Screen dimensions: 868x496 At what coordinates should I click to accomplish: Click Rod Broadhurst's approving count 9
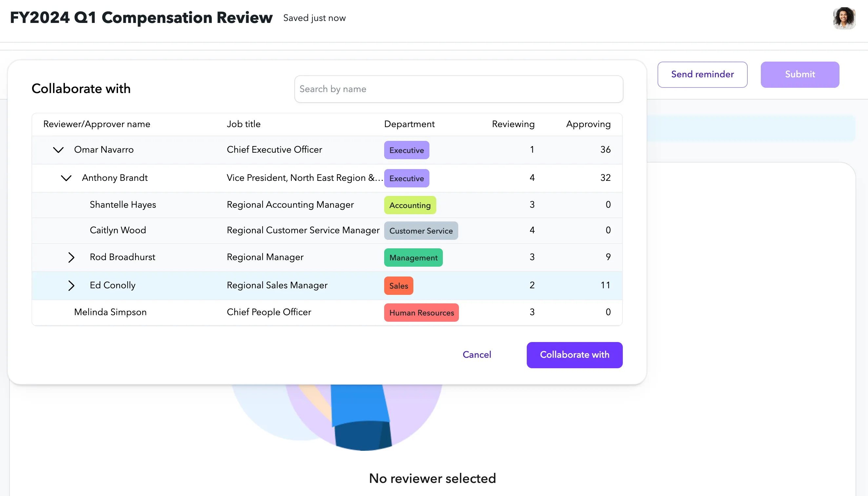coord(608,257)
